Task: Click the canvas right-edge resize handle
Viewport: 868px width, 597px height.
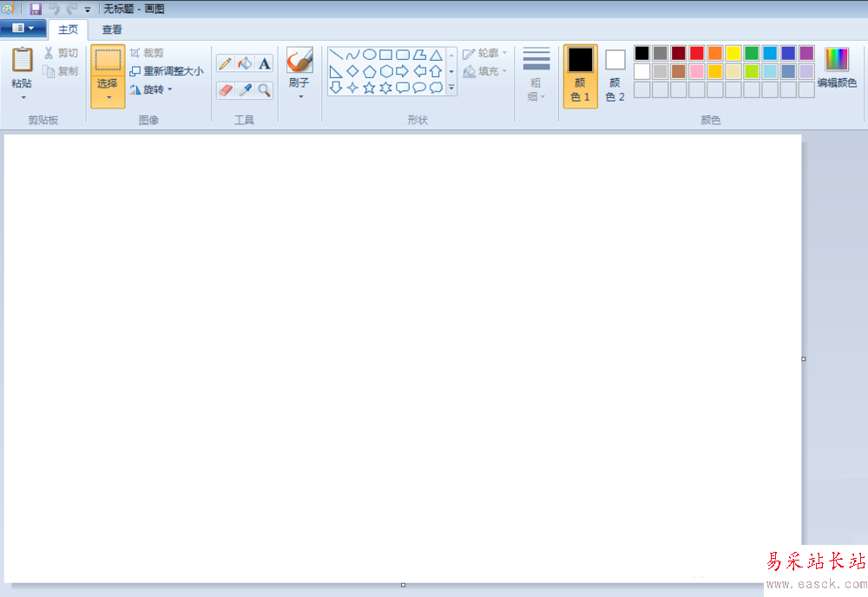Action: tap(804, 359)
